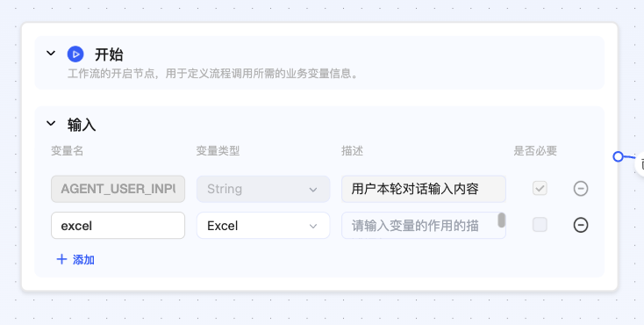The height and width of the screenshot is (325, 644).
Task: Remove the excel variable with its minus icon
Action: [580, 225]
